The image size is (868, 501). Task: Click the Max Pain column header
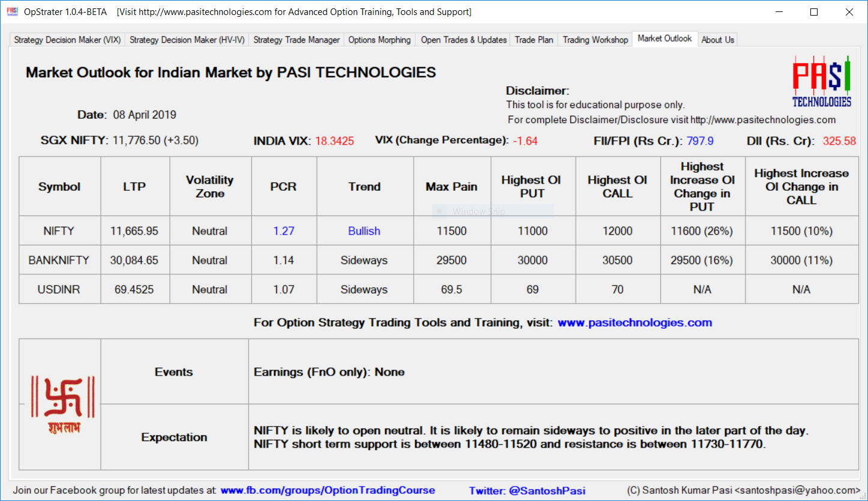452,187
